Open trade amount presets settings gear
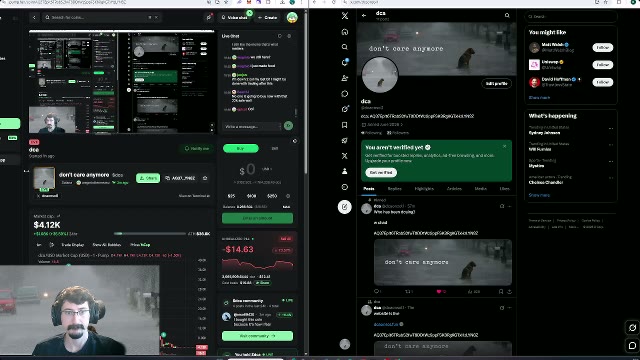 [x=288, y=196]
